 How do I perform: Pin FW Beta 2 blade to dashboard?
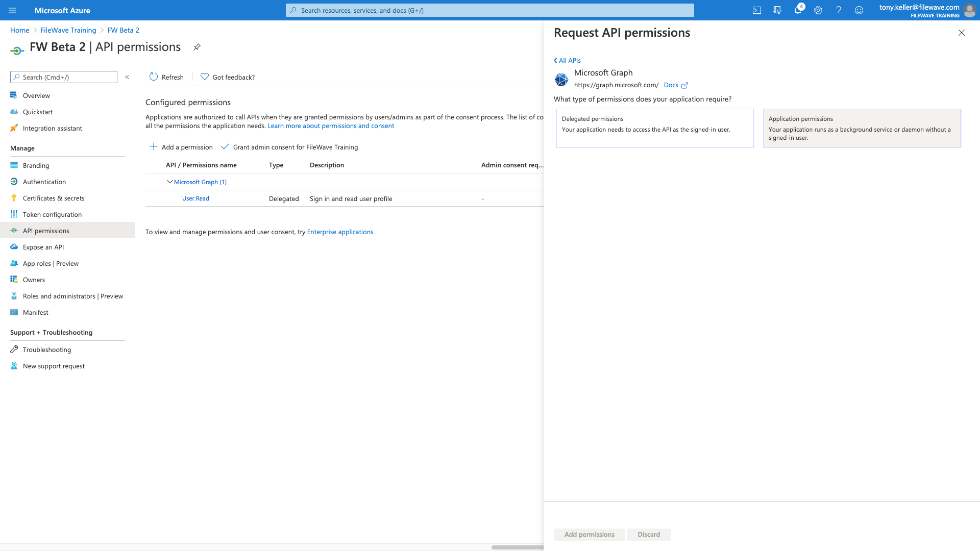[197, 47]
